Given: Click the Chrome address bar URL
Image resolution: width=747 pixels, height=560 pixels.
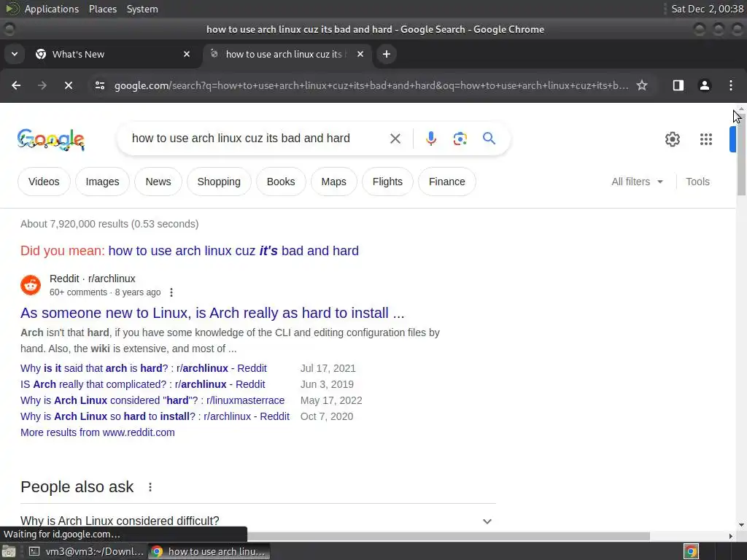Looking at the screenshot, I should [x=371, y=85].
